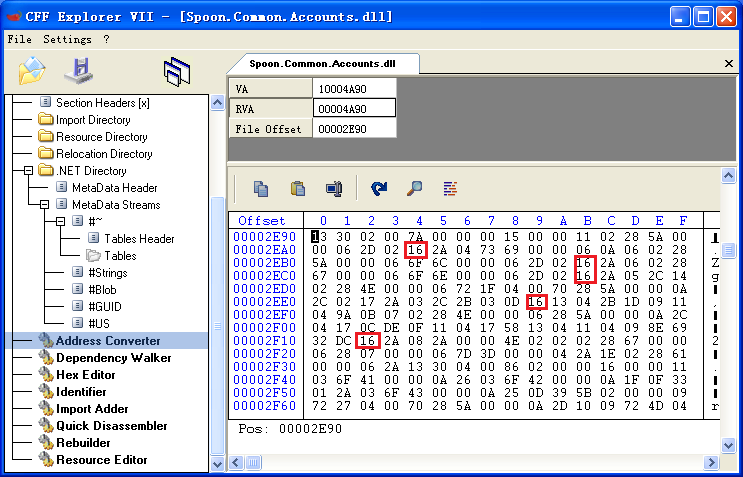Viewport: 743px width, 477px height.
Task: Click the magnifier search icon
Action: 414,187
